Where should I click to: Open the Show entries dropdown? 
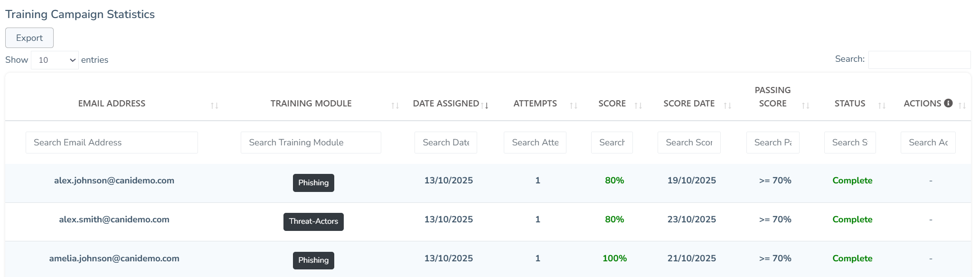coord(55,60)
